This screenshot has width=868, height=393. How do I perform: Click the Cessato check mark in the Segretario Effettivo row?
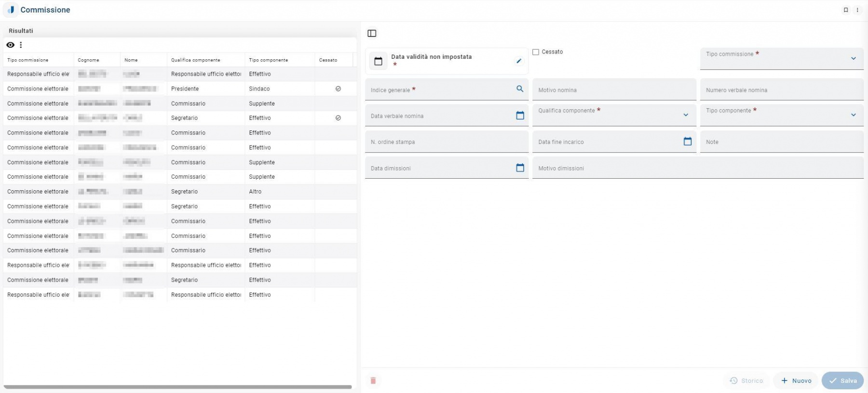click(338, 118)
